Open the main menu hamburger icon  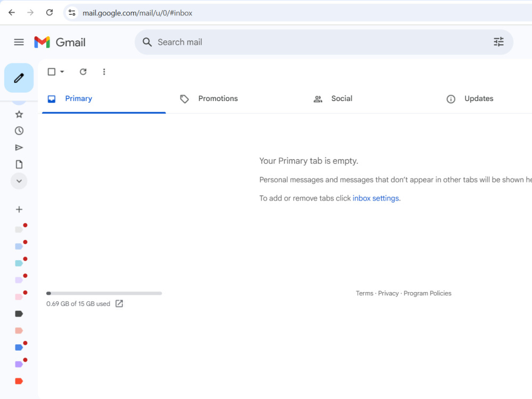[19, 42]
